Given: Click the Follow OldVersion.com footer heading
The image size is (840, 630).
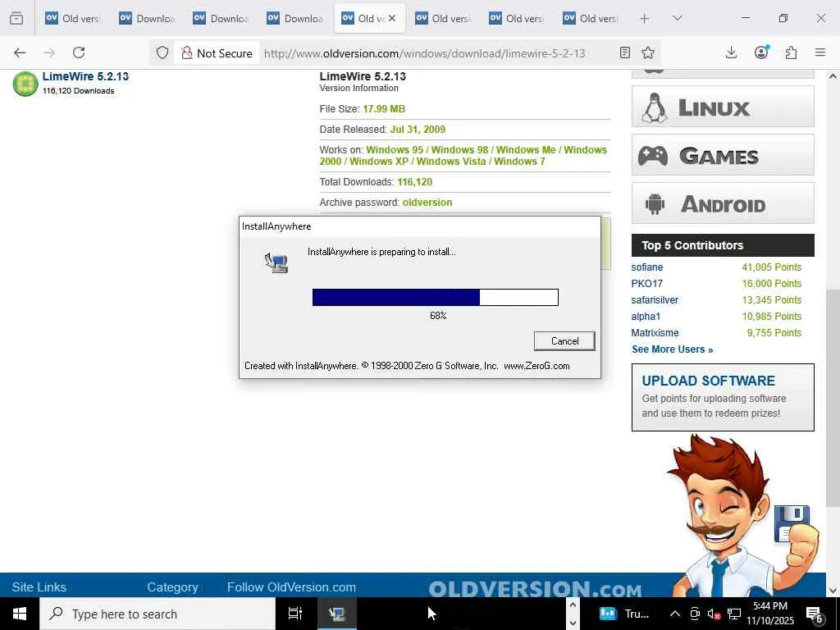Looking at the screenshot, I should [291, 587].
